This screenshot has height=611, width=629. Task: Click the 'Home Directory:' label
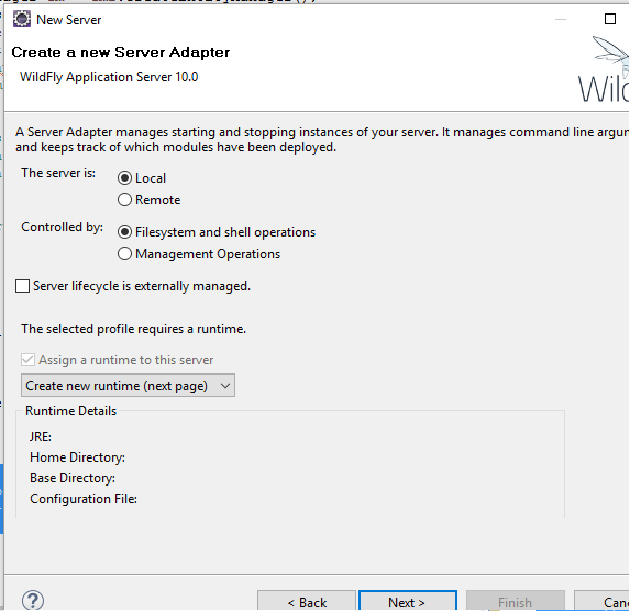tap(77, 457)
